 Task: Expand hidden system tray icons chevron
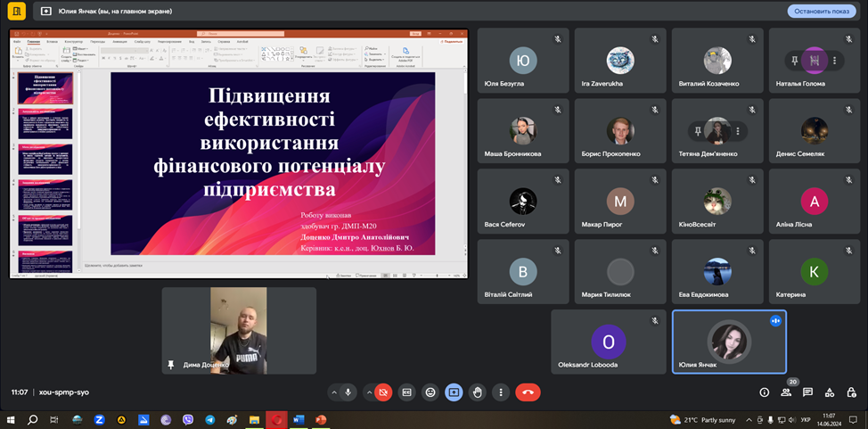click(749, 419)
